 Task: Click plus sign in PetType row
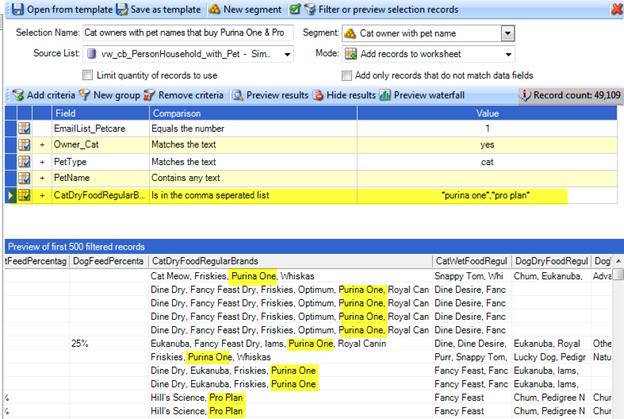click(42, 162)
